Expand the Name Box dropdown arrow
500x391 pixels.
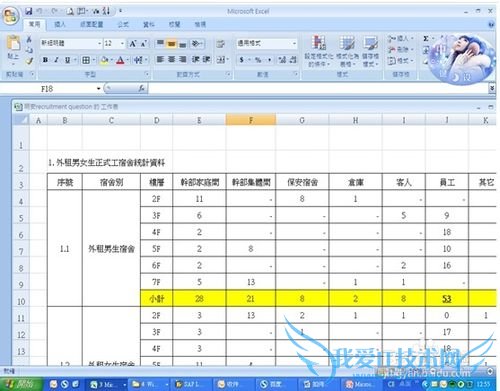(x=99, y=89)
